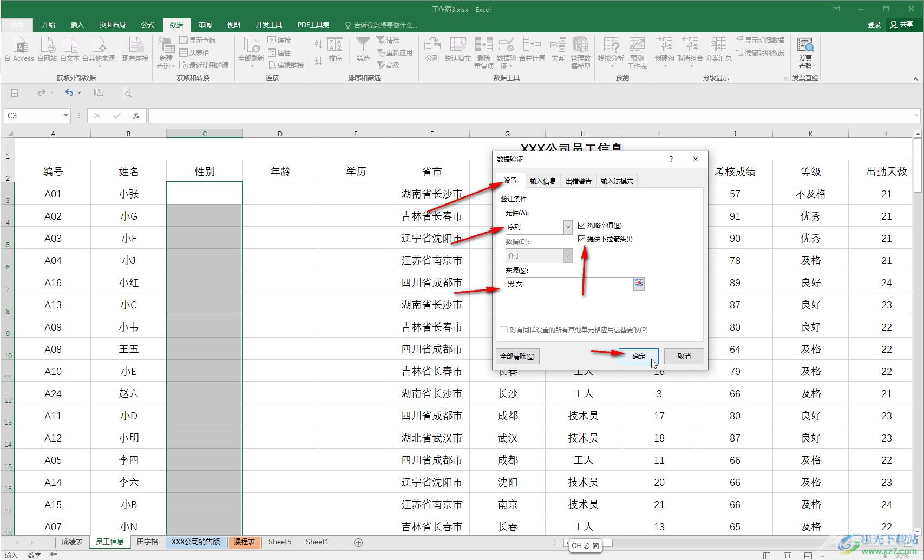Sort descending Z to A icon

tap(318, 60)
